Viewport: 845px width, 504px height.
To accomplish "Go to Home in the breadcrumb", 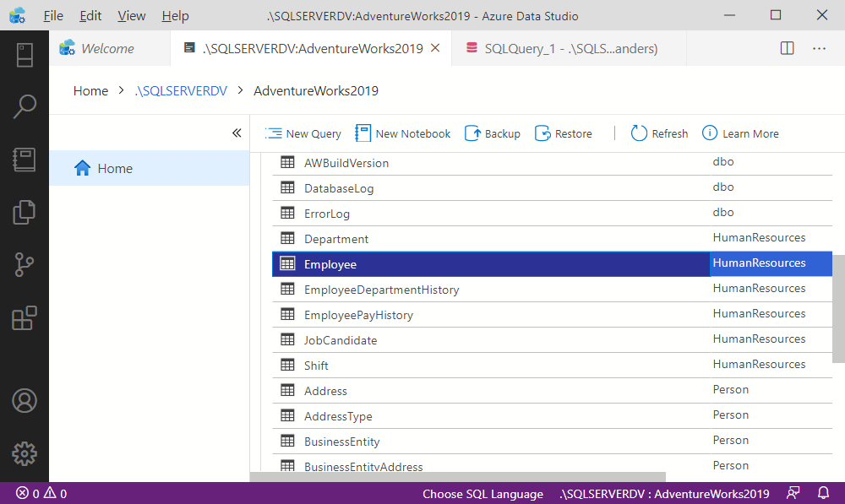I will click(x=90, y=91).
